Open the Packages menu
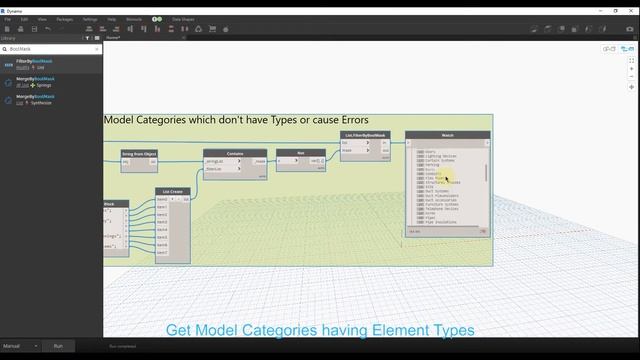The width and height of the screenshot is (640, 360). 64,19
